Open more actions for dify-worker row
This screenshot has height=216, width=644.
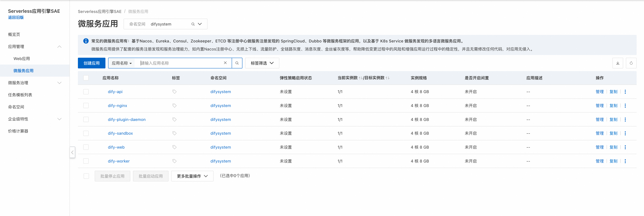pyautogui.click(x=625, y=161)
